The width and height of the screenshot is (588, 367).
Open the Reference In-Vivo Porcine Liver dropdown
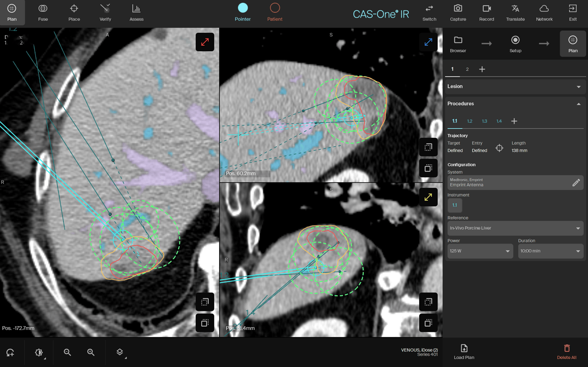pyautogui.click(x=515, y=228)
